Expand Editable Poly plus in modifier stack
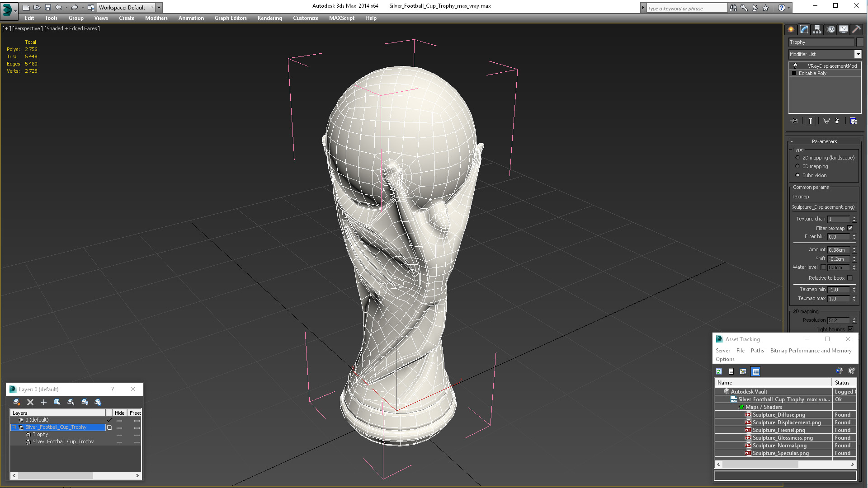This screenshot has width=868, height=488. click(794, 73)
